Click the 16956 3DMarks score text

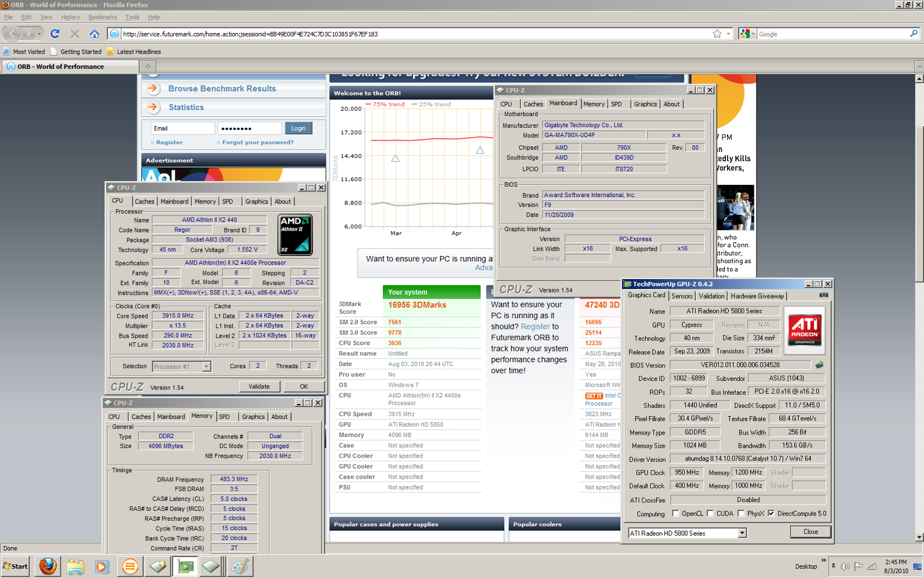click(x=417, y=305)
